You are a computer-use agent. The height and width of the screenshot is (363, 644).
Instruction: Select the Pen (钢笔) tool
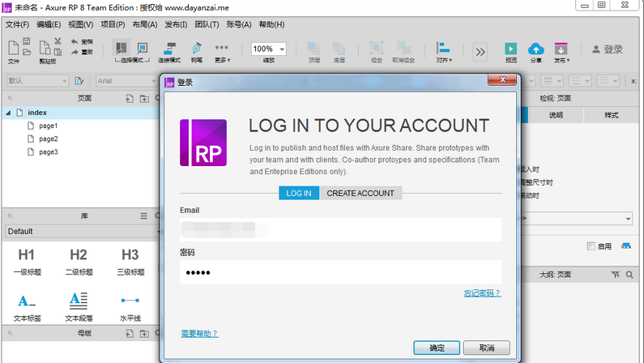pyautogui.click(x=197, y=49)
